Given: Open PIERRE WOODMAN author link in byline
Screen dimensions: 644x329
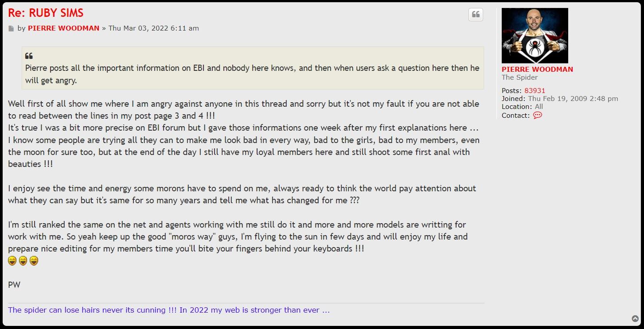Looking at the screenshot, I should (63, 28).
